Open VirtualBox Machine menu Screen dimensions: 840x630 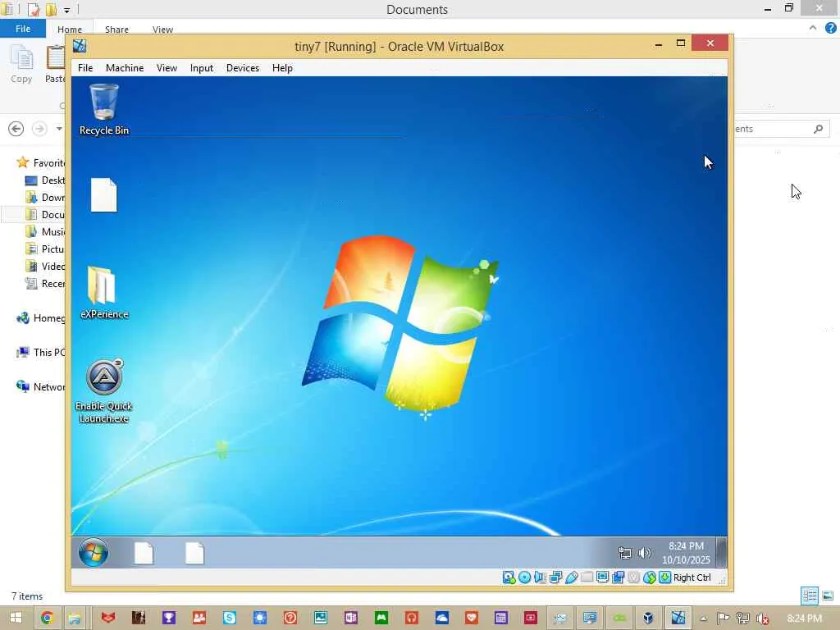pos(125,68)
